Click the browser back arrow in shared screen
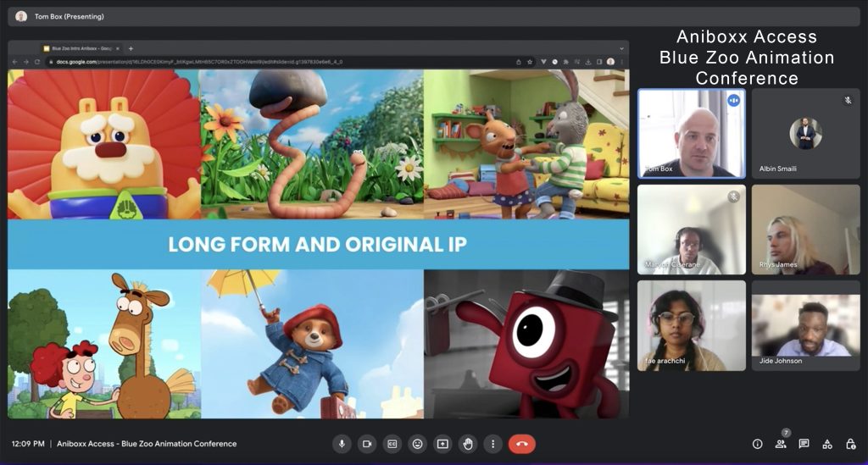The width and height of the screenshot is (868, 465). [x=15, y=62]
